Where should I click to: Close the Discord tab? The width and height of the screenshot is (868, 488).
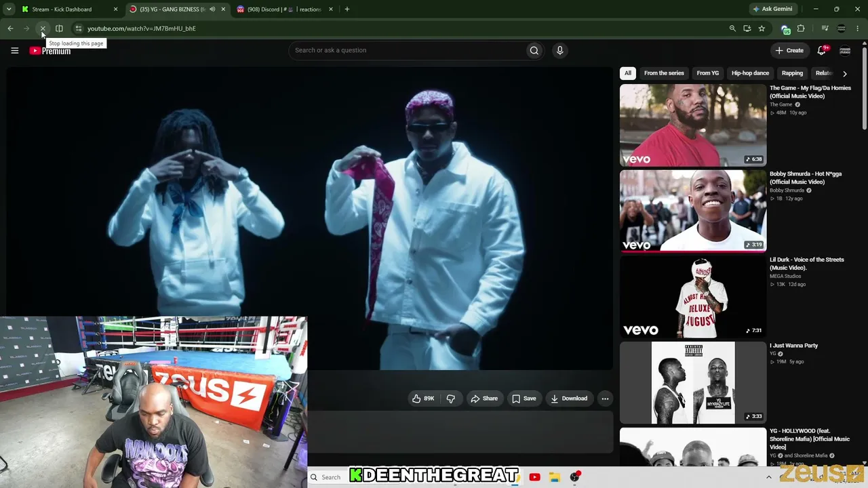331,9
